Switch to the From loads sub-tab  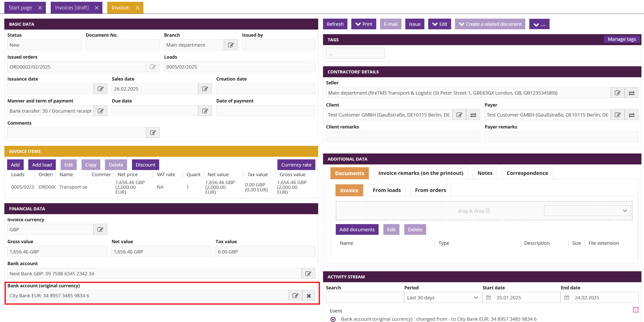coord(386,190)
